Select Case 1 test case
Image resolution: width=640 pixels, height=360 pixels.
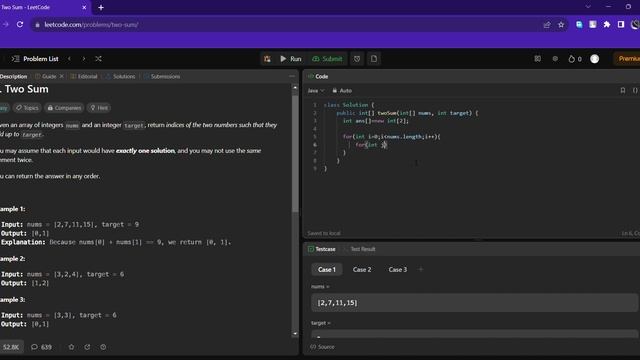(x=327, y=269)
